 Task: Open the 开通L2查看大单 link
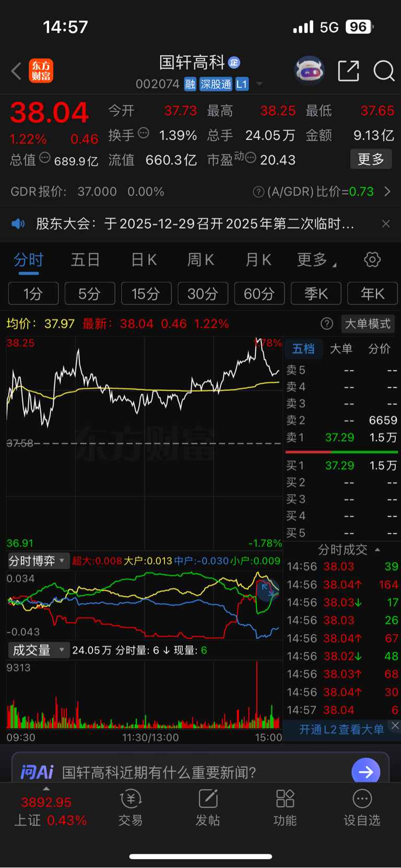[x=341, y=730]
